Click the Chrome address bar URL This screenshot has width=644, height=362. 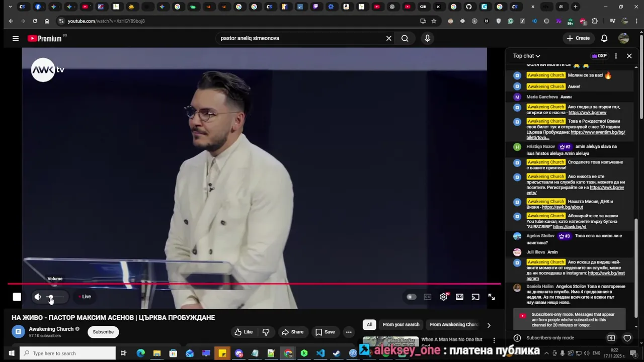(106, 21)
